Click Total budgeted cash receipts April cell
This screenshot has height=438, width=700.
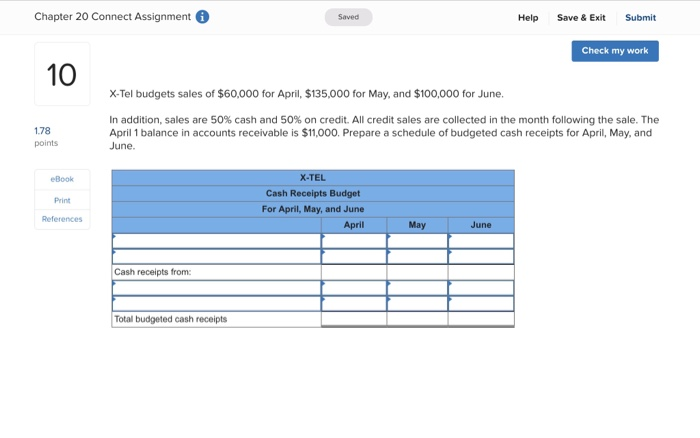click(354, 319)
